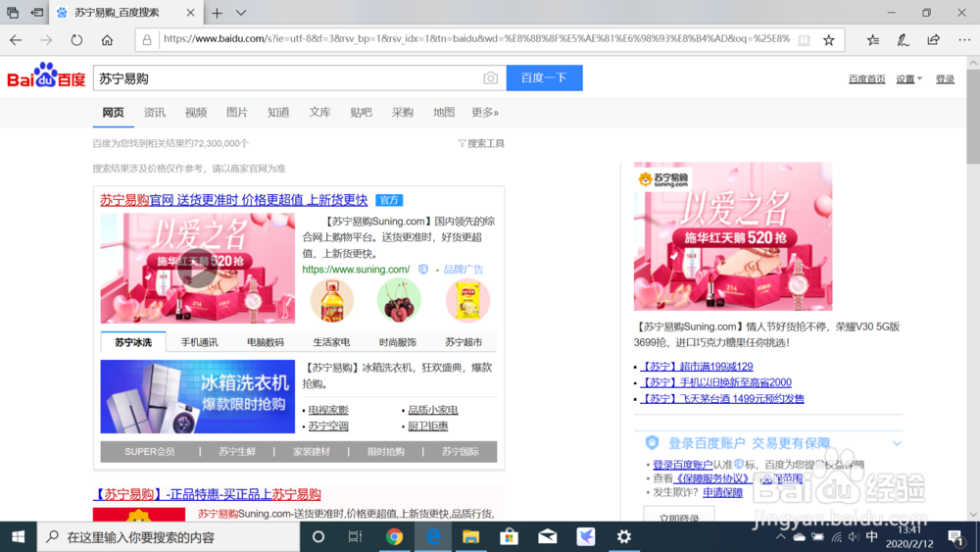Open 苏宁易购官网 result title link
980x552 pixels.
(x=234, y=200)
